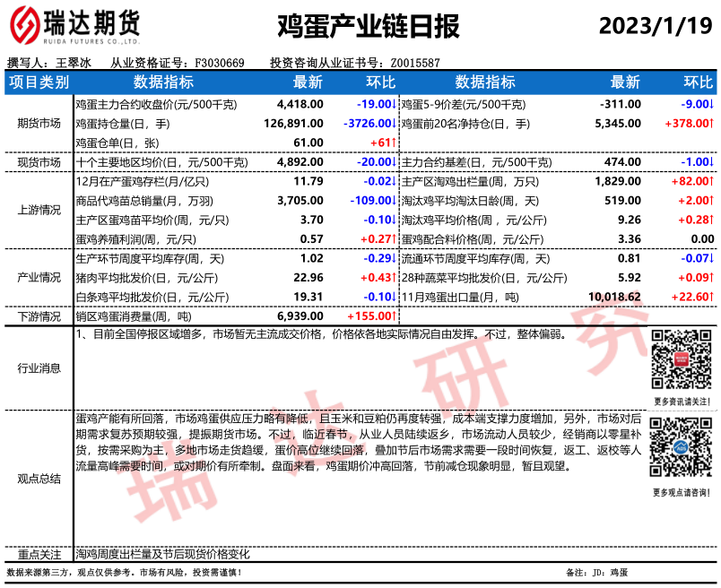
Task: Select the 上游情况 category cell
Action: pyautogui.click(x=39, y=211)
